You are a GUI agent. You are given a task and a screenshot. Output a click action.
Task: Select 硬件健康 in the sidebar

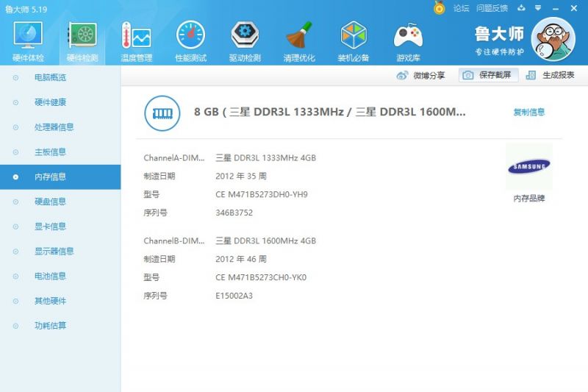[60, 102]
